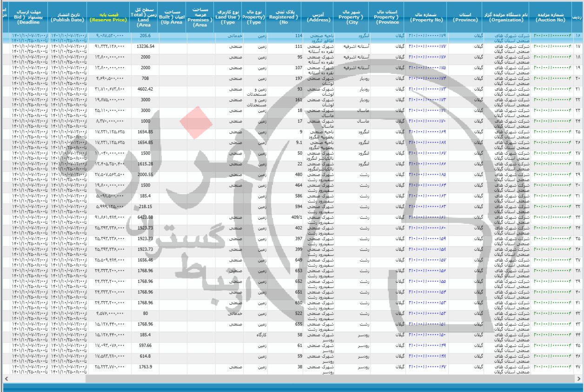Click the Bid Deadline column header
This screenshot has height=392, width=584.
tap(28, 16)
